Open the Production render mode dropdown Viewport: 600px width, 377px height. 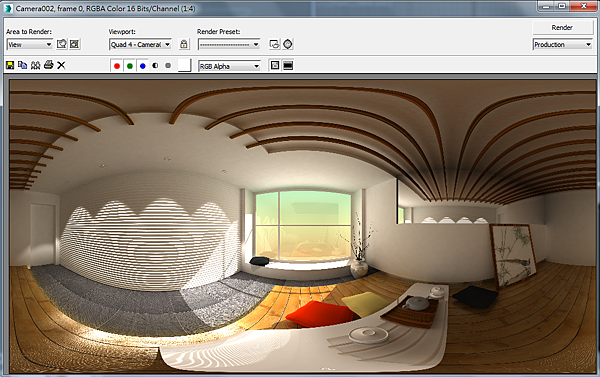coord(562,44)
